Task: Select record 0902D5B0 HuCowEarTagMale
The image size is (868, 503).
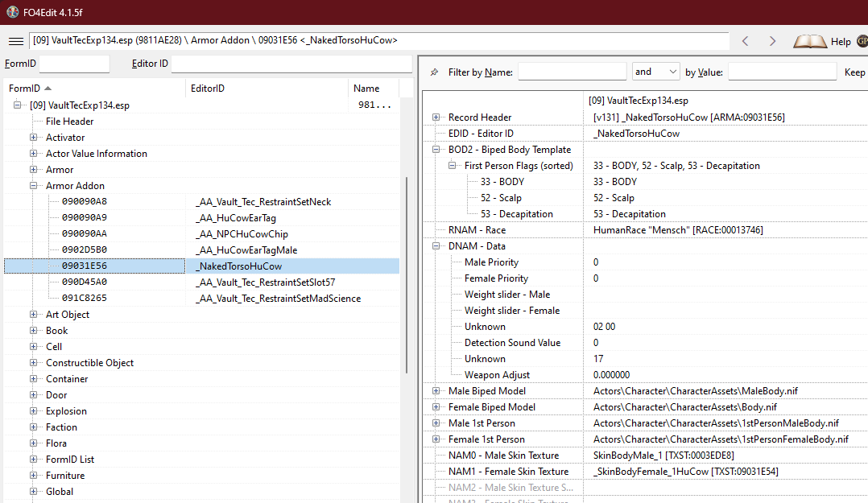Action: (201, 249)
